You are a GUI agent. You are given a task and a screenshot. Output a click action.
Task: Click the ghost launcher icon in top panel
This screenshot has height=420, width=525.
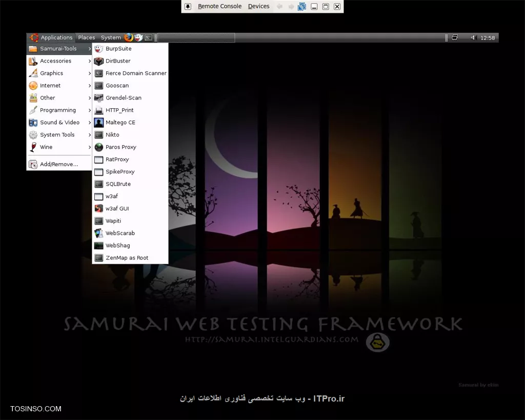tap(138, 37)
